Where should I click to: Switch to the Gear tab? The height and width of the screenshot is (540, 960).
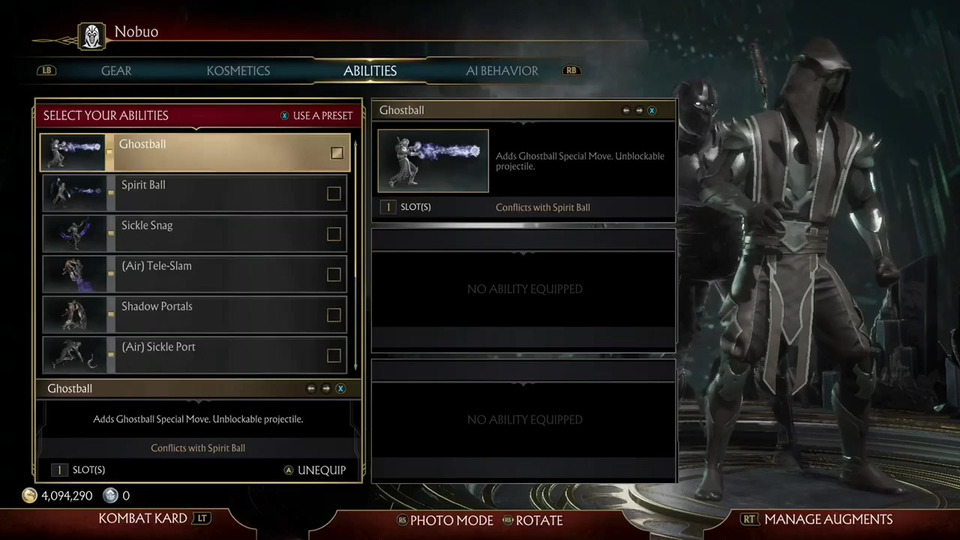pyautogui.click(x=116, y=71)
